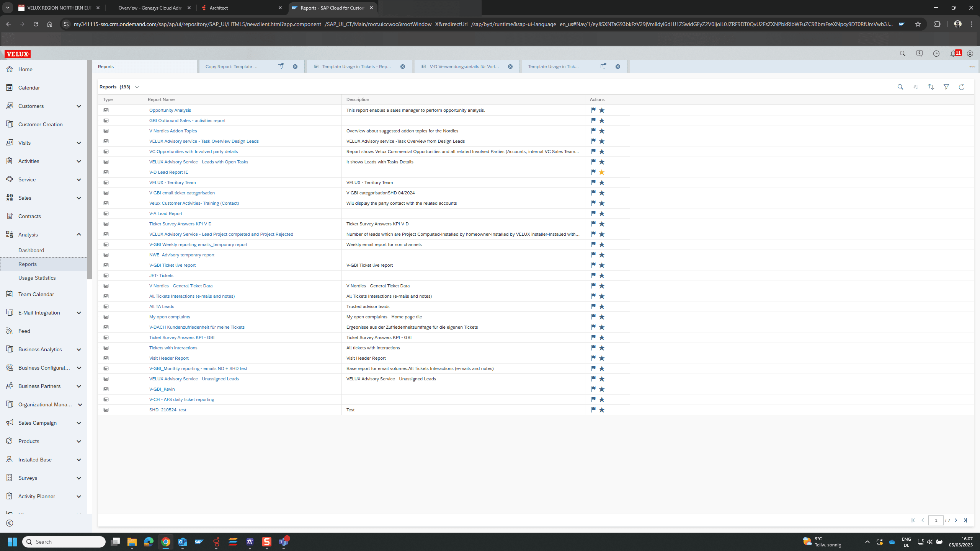The height and width of the screenshot is (551, 980).
Task: Search within the Reports list
Action: (x=900, y=87)
